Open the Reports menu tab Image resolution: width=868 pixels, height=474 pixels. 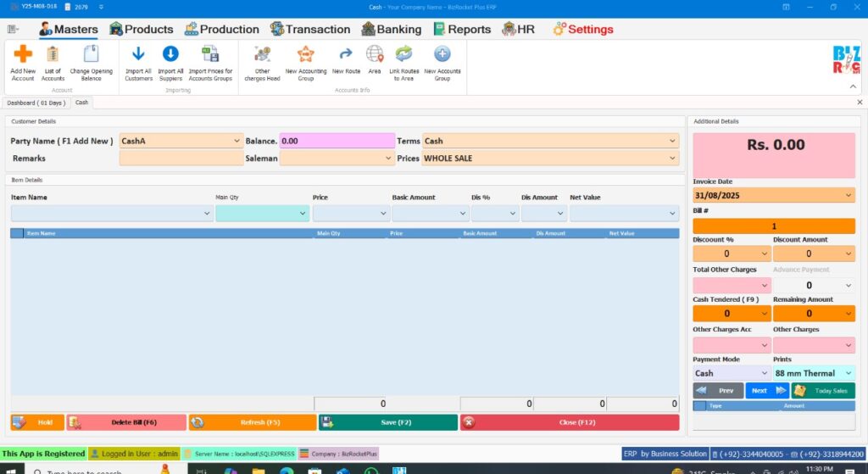pyautogui.click(x=462, y=29)
